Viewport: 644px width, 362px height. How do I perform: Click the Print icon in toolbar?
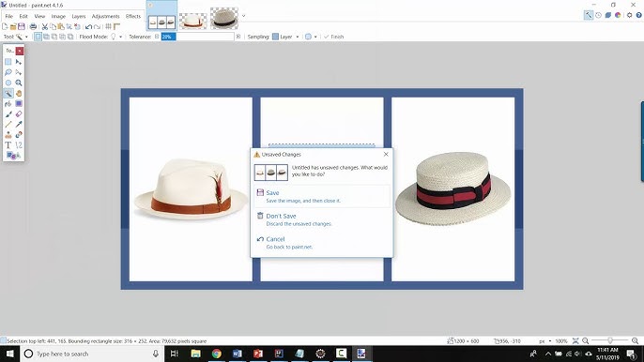(33, 26)
